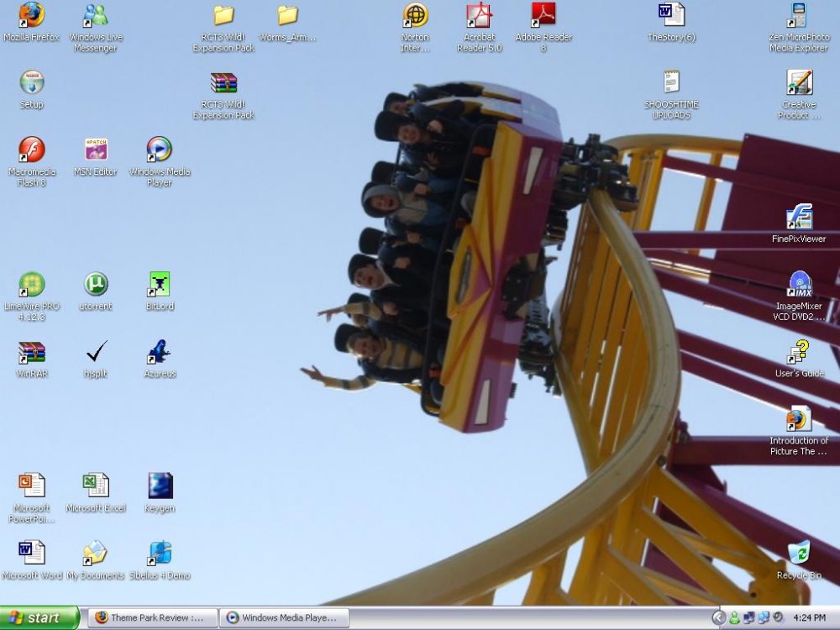Viewport: 840px width, 630px height.
Task: Open WinRAR from the desktop
Action: tap(31, 353)
